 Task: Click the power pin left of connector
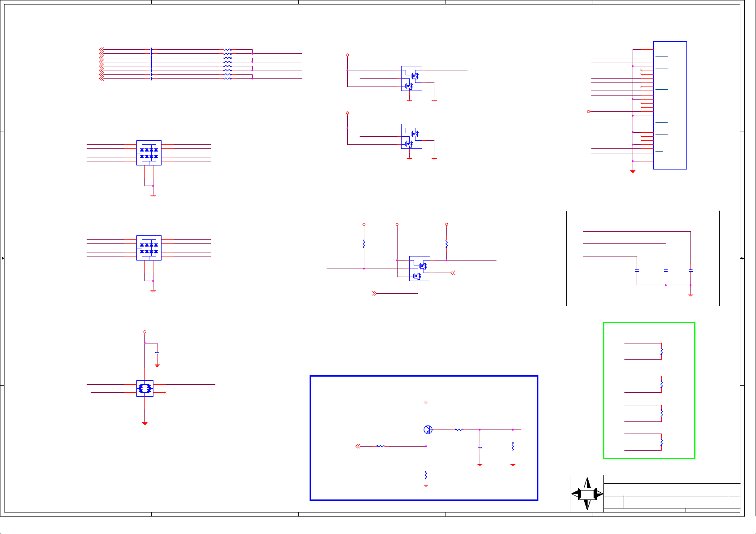point(588,111)
